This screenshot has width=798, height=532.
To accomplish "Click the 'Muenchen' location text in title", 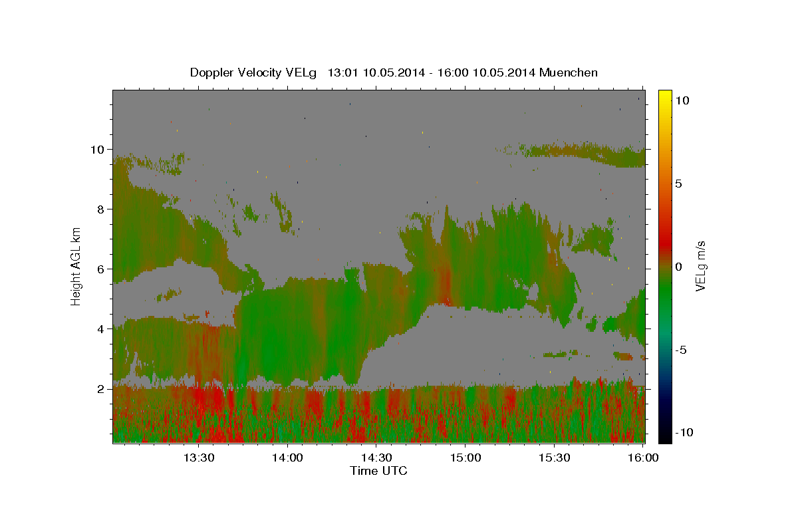I will tap(569, 72).
